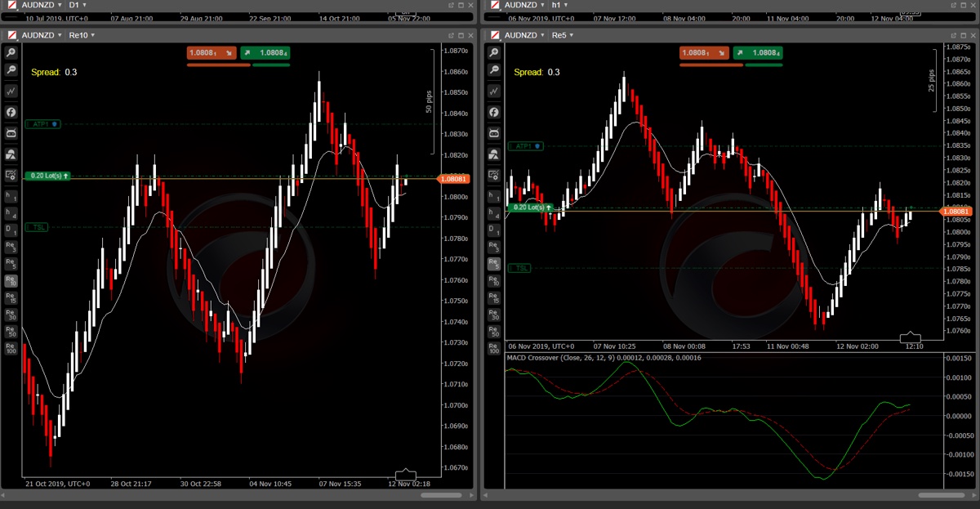
Task: Select the ATP1 take-profit label in Re10 chart
Action: (x=42, y=124)
